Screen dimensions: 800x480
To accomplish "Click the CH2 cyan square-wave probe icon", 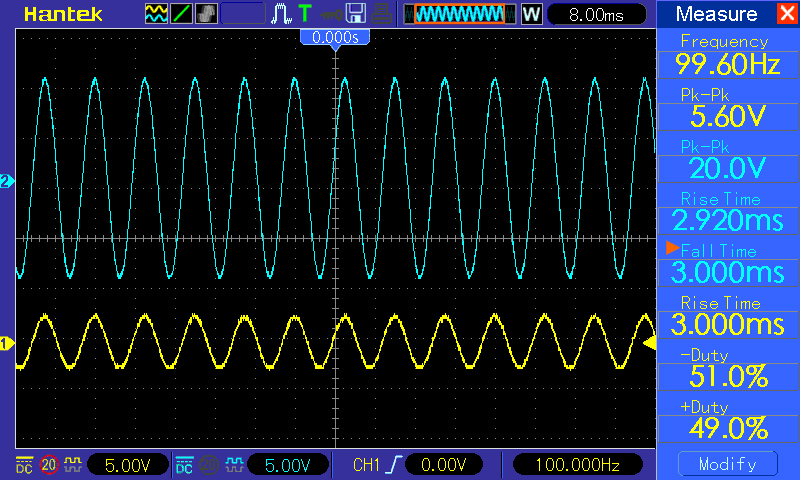I will [234, 465].
